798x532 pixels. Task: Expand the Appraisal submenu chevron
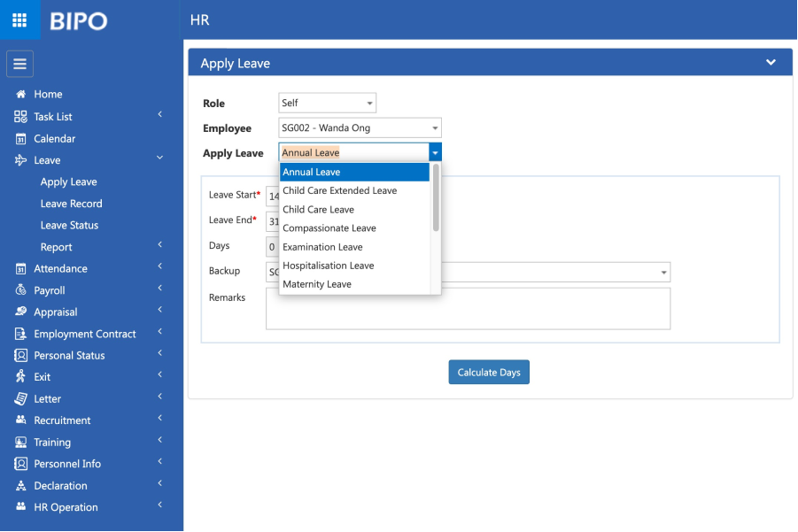click(x=159, y=309)
